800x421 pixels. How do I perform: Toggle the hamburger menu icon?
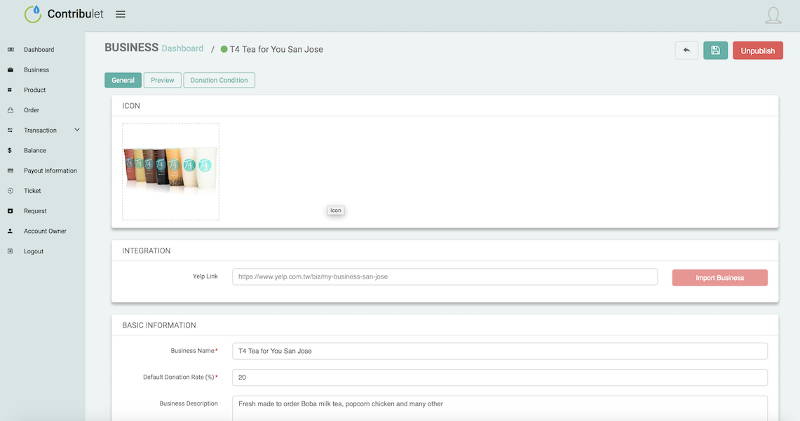click(120, 14)
